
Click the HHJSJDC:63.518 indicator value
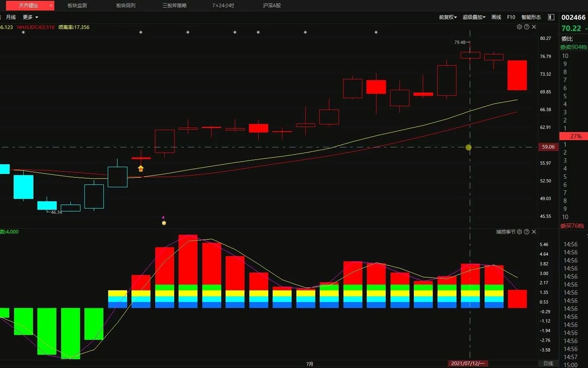coord(35,27)
